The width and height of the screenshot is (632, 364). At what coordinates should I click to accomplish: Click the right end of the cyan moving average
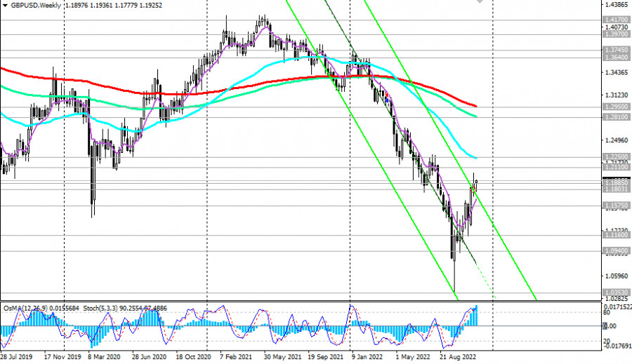pos(477,158)
